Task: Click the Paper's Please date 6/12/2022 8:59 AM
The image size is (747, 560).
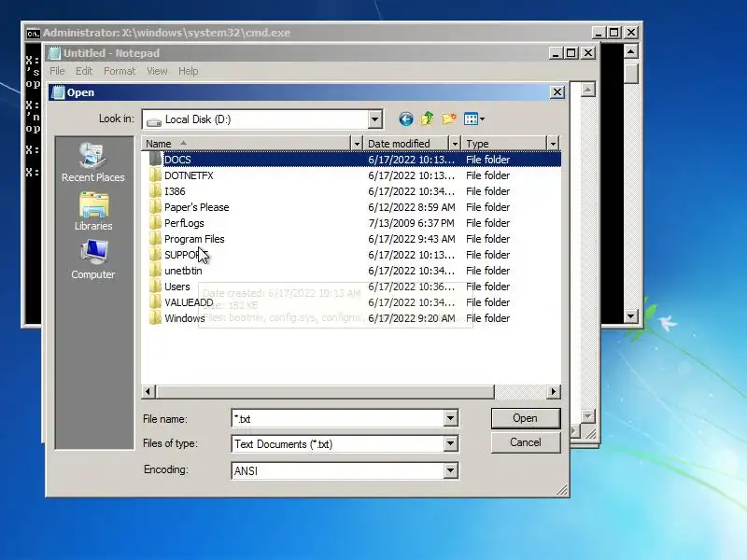Action: tap(412, 207)
